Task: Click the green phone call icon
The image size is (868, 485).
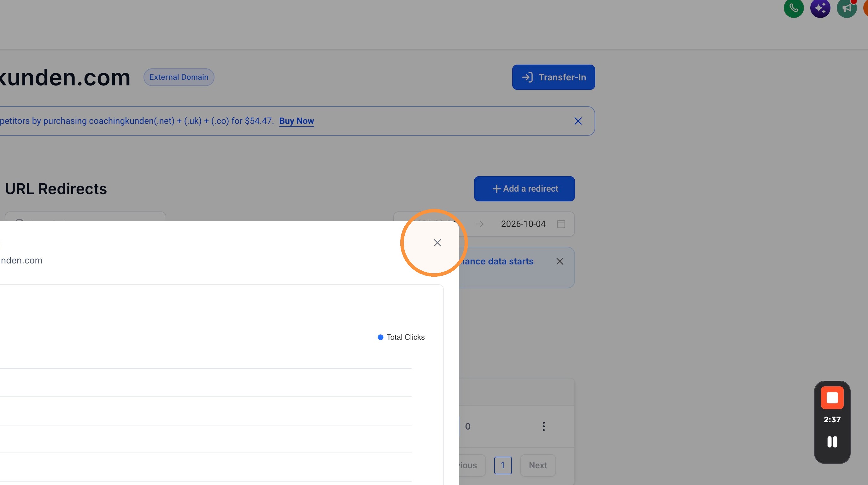Action: (x=794, y=8)
